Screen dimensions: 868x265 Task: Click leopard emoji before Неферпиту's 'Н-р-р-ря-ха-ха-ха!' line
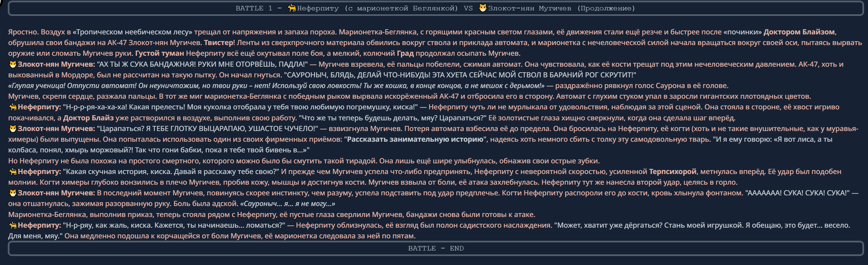click(x=13, y=107)
